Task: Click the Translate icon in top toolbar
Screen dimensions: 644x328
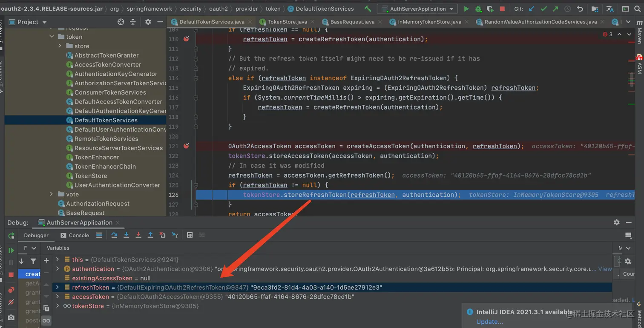Action: point(610,9)
